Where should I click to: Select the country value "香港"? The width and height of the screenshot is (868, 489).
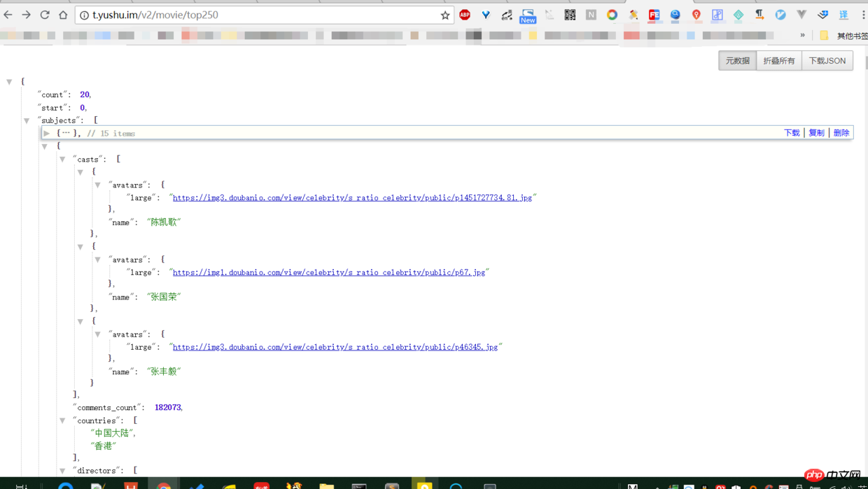pyautogui.click(x=104, y=446)
